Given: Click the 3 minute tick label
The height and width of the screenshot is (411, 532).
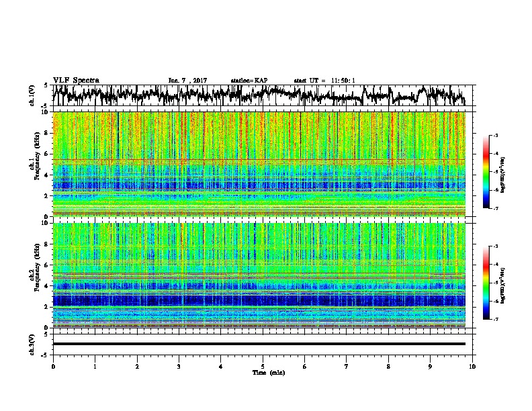Looking at the screenshot, I should [179, 366].
